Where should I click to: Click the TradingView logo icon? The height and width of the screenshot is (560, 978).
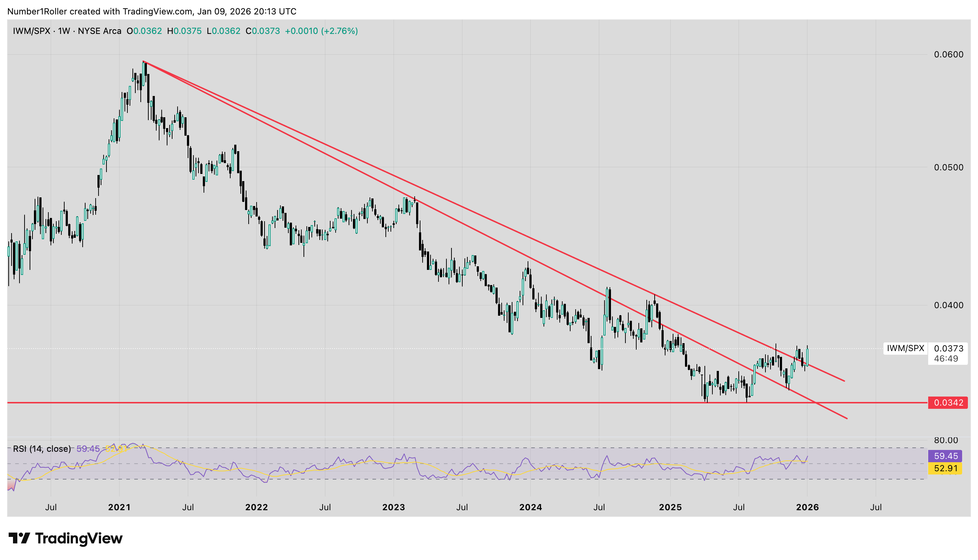(19, 538)
